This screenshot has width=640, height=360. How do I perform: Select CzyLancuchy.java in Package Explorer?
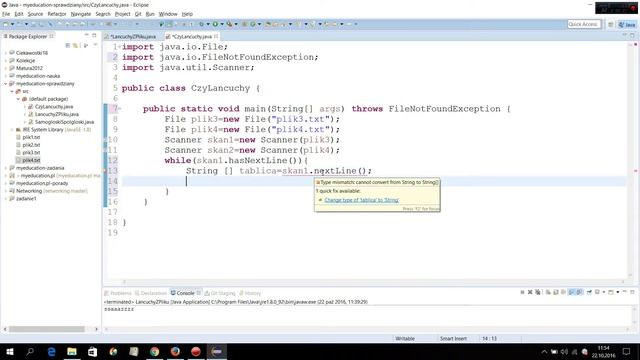[x=53, y=107]
